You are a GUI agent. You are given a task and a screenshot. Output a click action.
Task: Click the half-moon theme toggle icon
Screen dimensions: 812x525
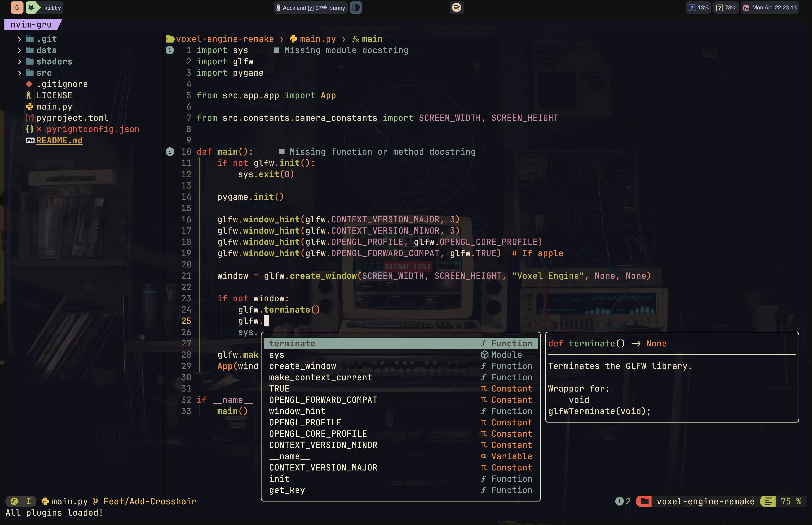pos(356,8)
